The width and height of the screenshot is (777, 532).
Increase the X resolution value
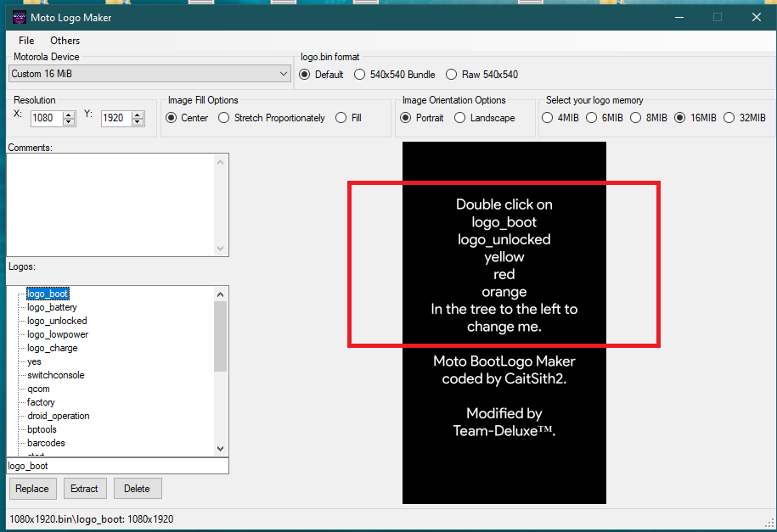click(69, 115)
